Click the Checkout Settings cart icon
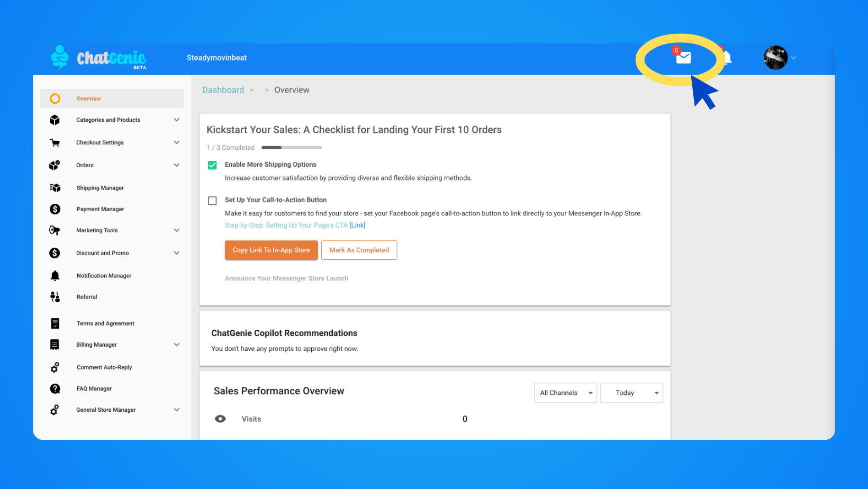 pos(55,142)
